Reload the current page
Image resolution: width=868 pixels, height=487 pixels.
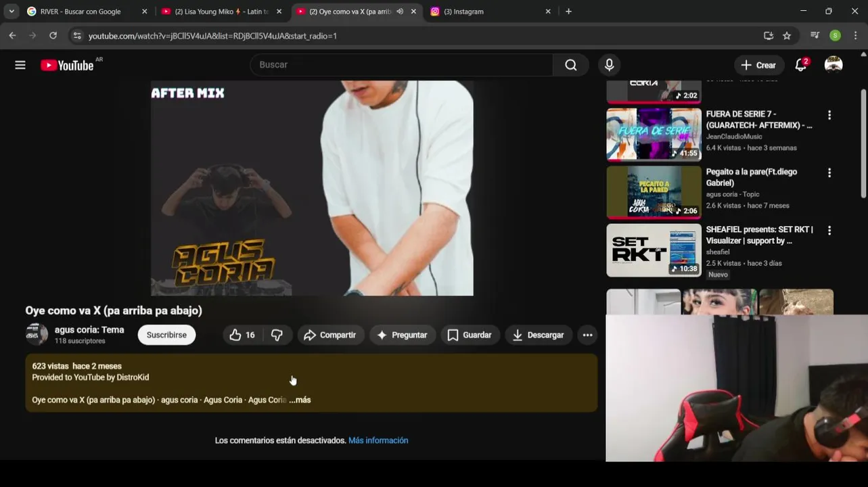[x=53, y=36]
